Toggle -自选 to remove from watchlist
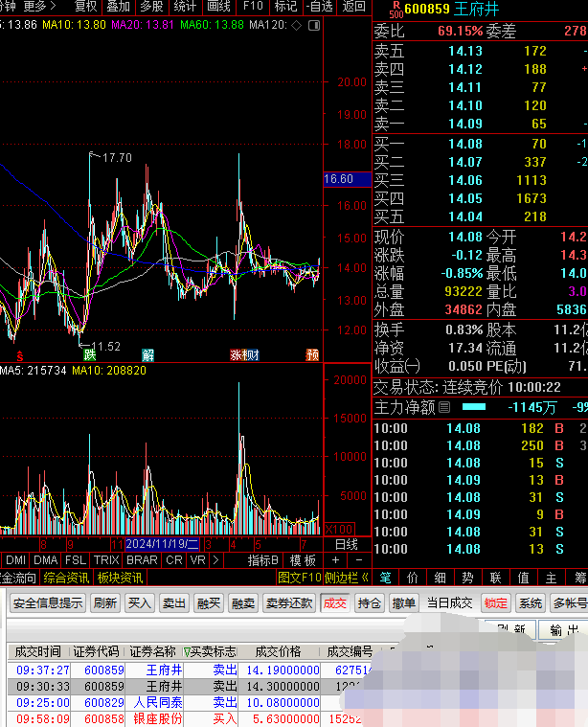This screenshot has height=727, width=588. (x=320, y=7)
